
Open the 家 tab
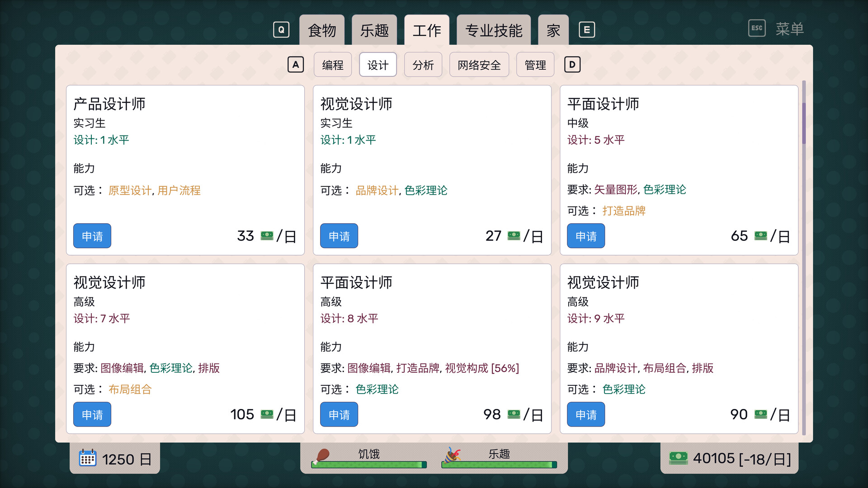553,31
